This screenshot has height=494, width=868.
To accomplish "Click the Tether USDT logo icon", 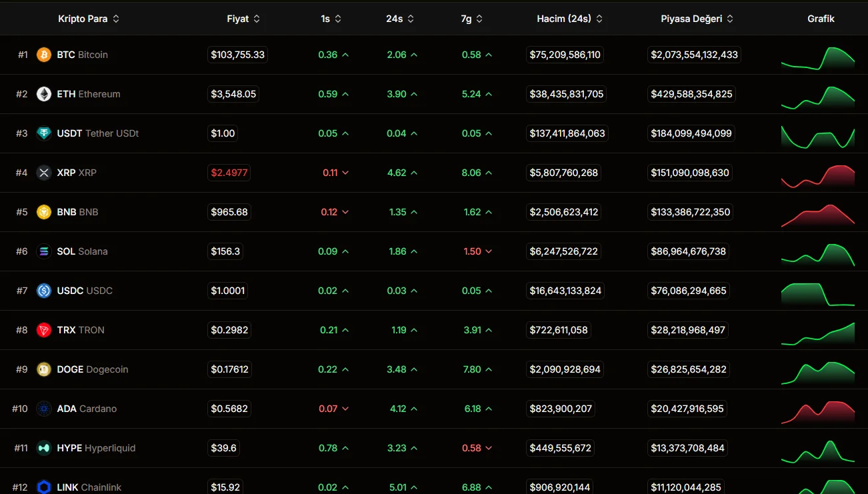I will coord(44,133).
